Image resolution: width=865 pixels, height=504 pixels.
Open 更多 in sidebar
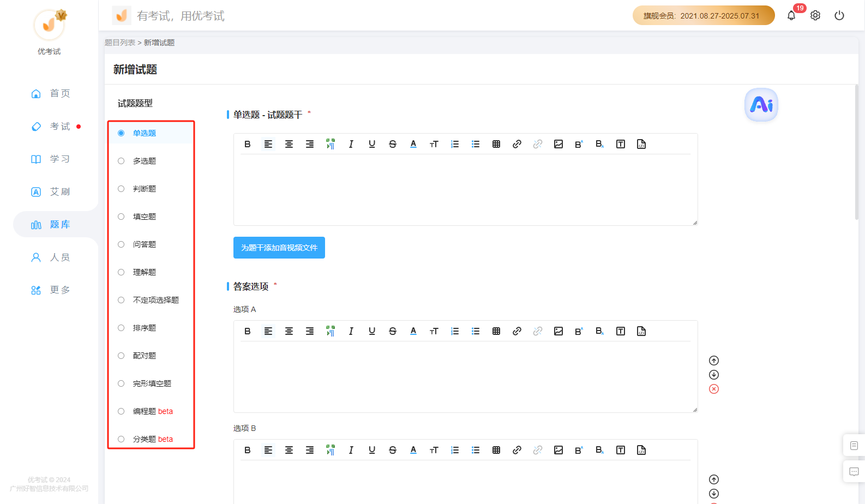[50, 290]
